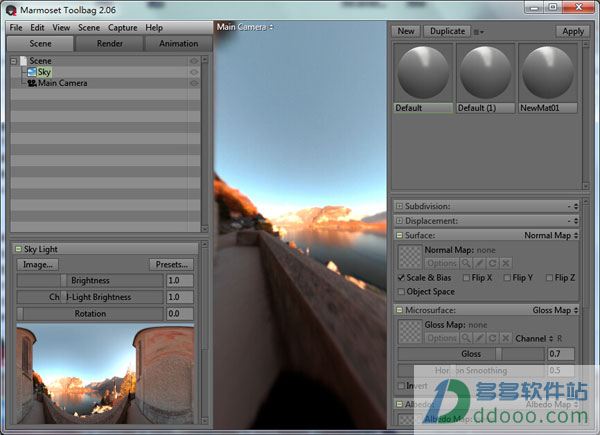Switch to the Scene tab
600x435 pixels.
coord(40,44)
